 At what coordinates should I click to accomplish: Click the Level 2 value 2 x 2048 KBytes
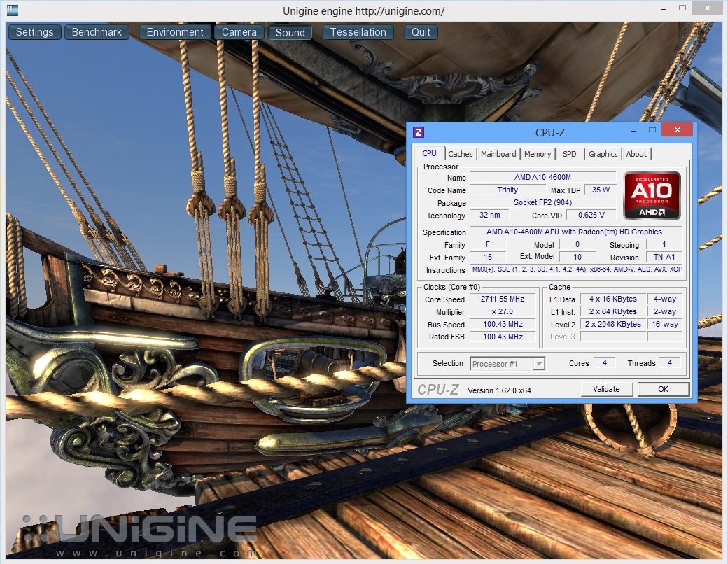[613, 324]
